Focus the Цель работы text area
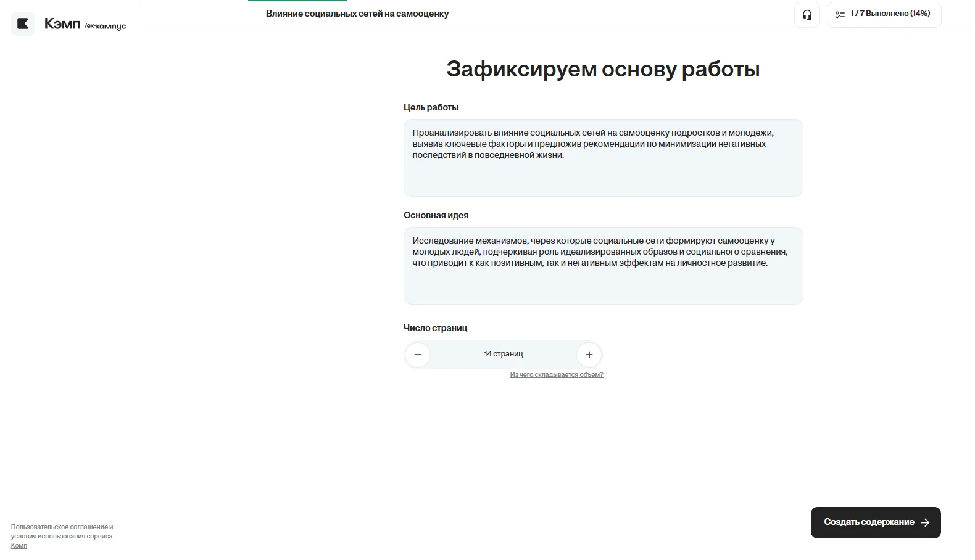The height and width of the screenshot is (560, 975). (603, 158)
